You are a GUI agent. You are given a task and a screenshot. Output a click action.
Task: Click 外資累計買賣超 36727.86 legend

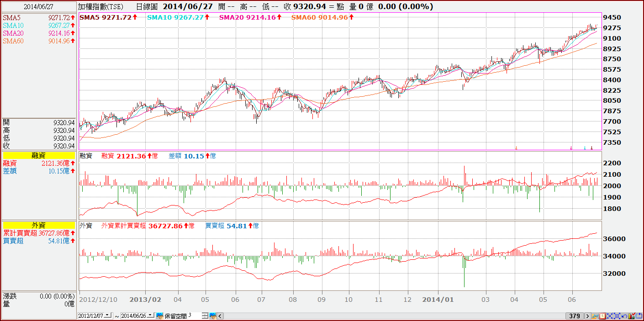[x=148, y=226]
